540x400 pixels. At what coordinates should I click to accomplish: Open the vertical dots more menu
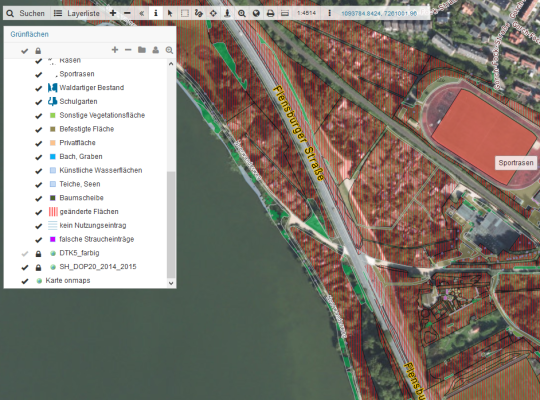point(329,13)
